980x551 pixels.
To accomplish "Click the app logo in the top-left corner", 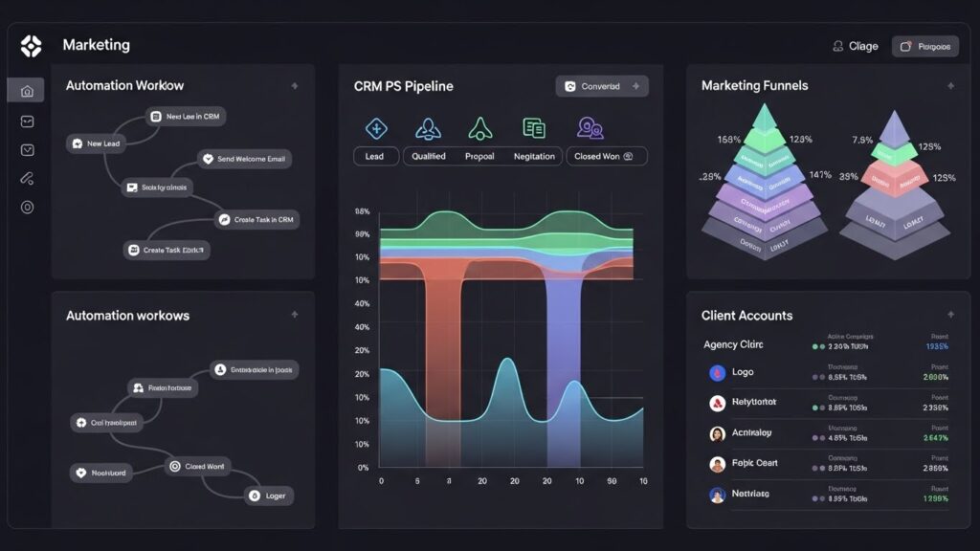I will pos(32,45).
